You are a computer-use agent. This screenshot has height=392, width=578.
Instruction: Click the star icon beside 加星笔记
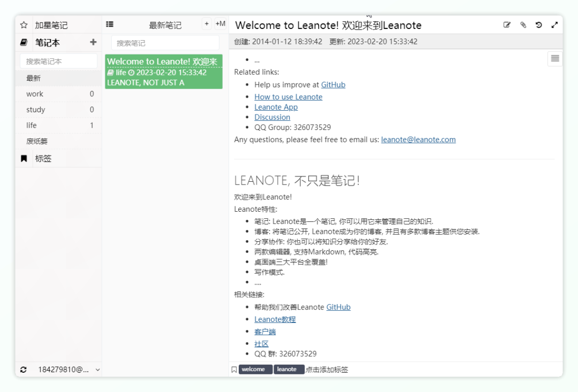coord(24,25)
